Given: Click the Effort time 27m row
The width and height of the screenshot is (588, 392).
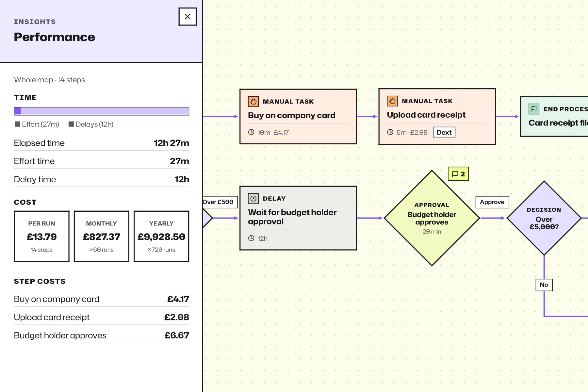Looking at the screenshot, I should [102, 161].
